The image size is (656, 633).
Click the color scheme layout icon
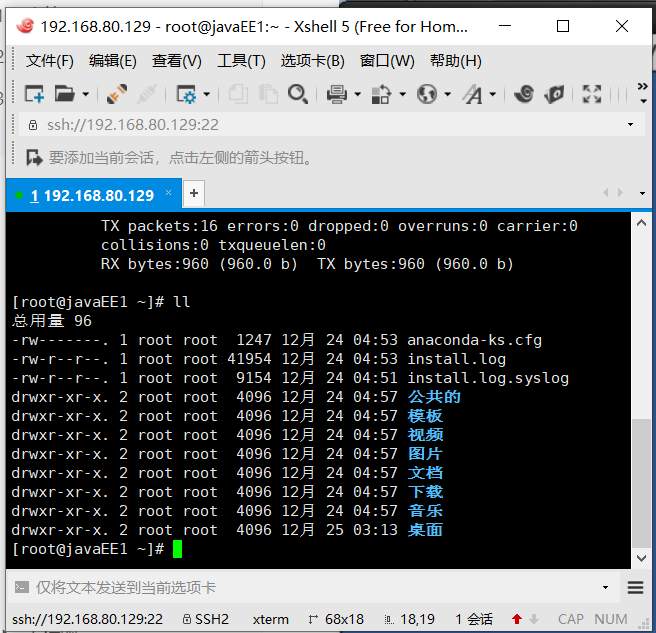(381, 94)
